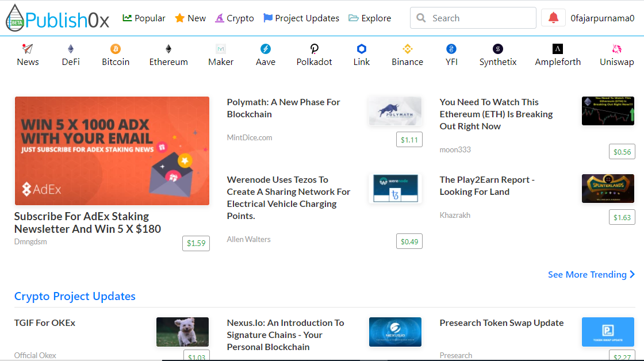Open the moon333 author profile

tap(455, 149)
